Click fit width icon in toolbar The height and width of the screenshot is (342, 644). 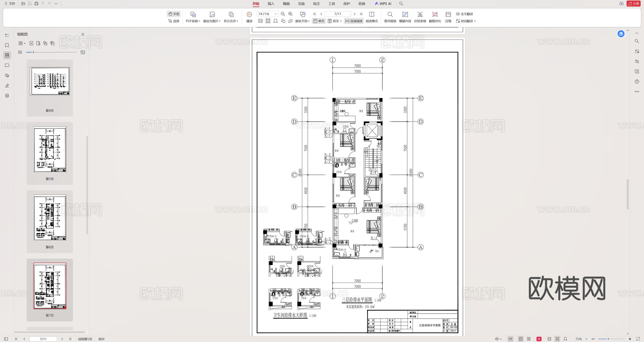click(275, 21)
